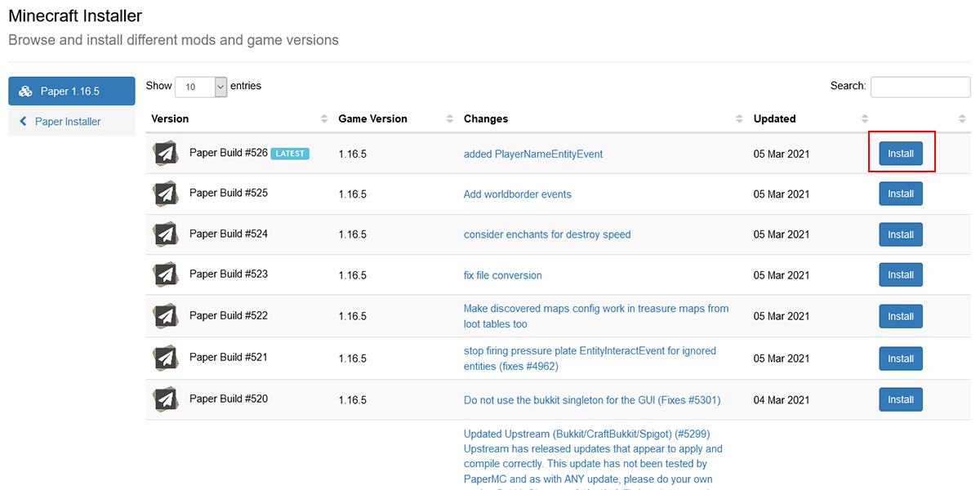Viewport: 980px width, 490px height.
Task: Click game version 1.16.5 in Build #526 row
Action: click(x=353, y=154)
